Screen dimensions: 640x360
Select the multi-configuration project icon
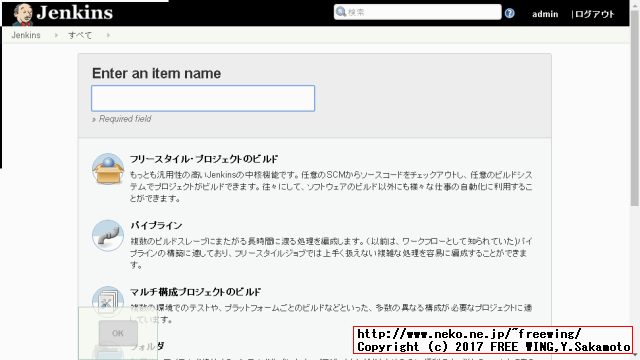tap(108, 301)
